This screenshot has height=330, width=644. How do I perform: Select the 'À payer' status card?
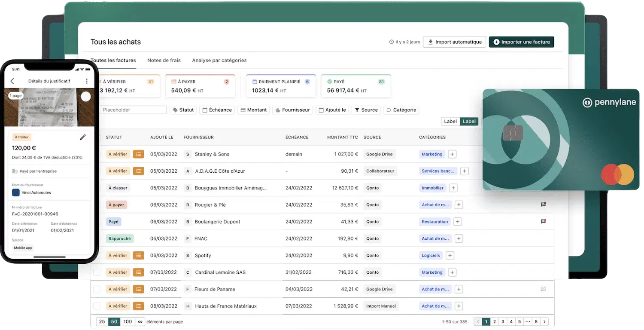(200, 86)
